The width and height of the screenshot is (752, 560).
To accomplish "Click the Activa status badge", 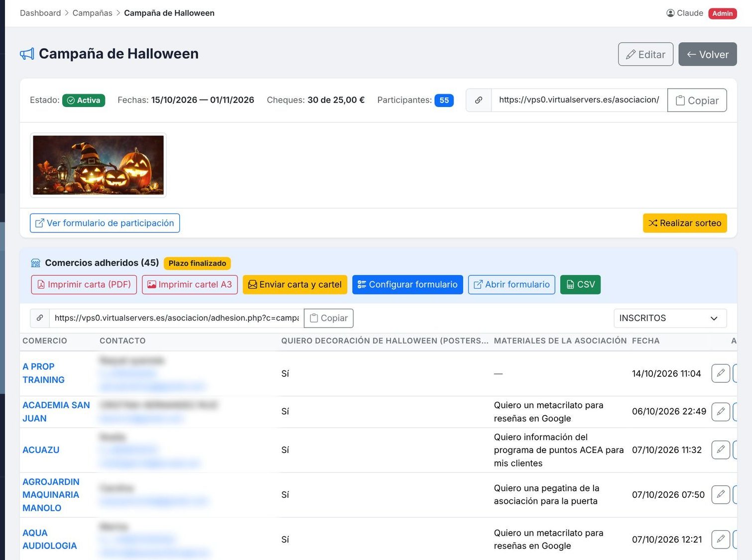I will [x=84, y=101].
